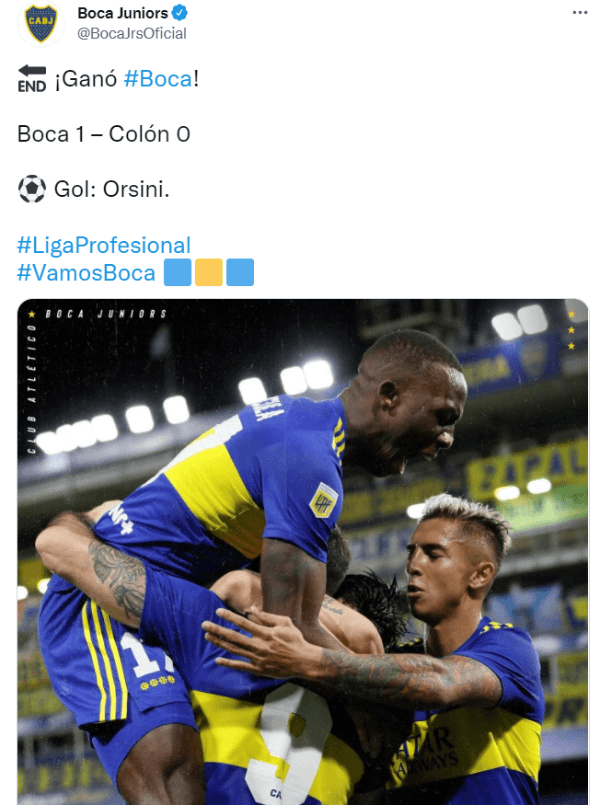Click the LPF badge on the player's sleeve
Image resolution: width=600 pixels, height=805 pixels.
click(323, 500)
